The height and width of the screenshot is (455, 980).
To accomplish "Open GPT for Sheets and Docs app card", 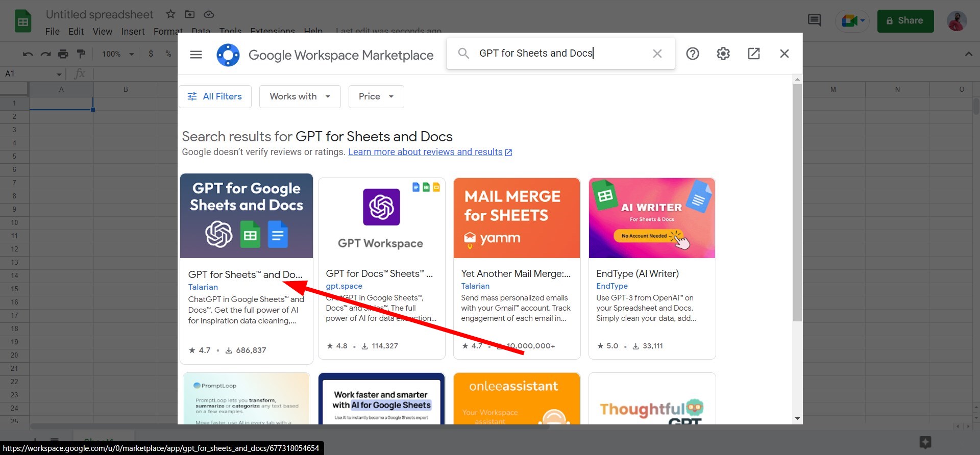I will (247, 268).
